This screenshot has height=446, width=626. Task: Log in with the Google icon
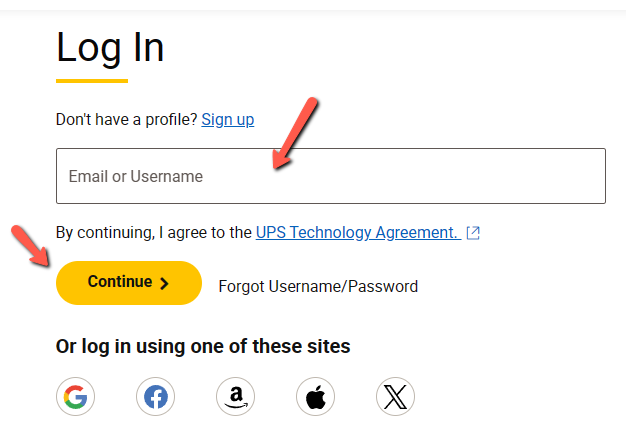75,396
